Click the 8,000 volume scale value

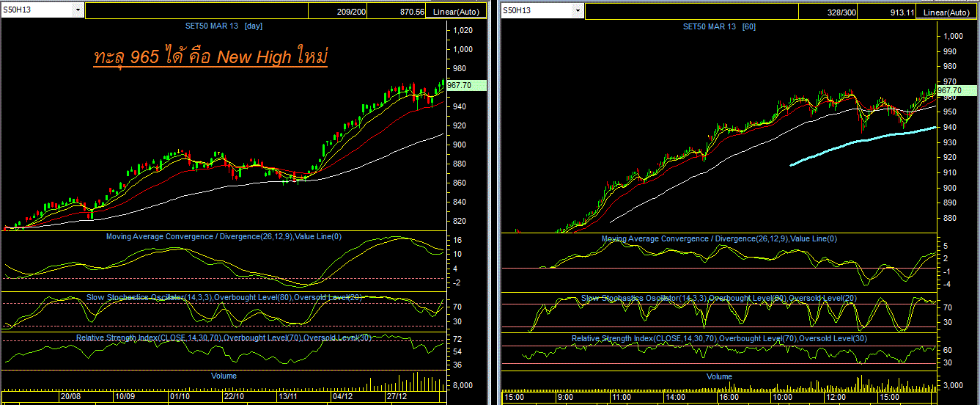coord(463,386)
